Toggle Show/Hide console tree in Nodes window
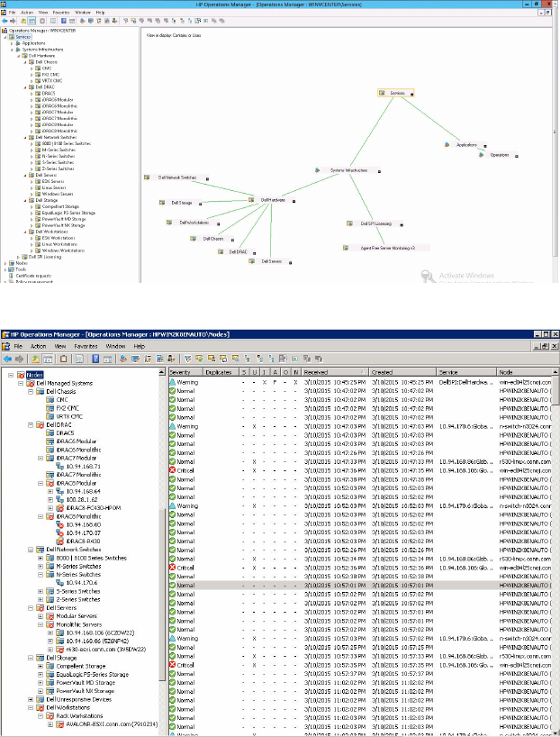The width and height of the screenshot is (560, 737). click(x=48, y=359)
